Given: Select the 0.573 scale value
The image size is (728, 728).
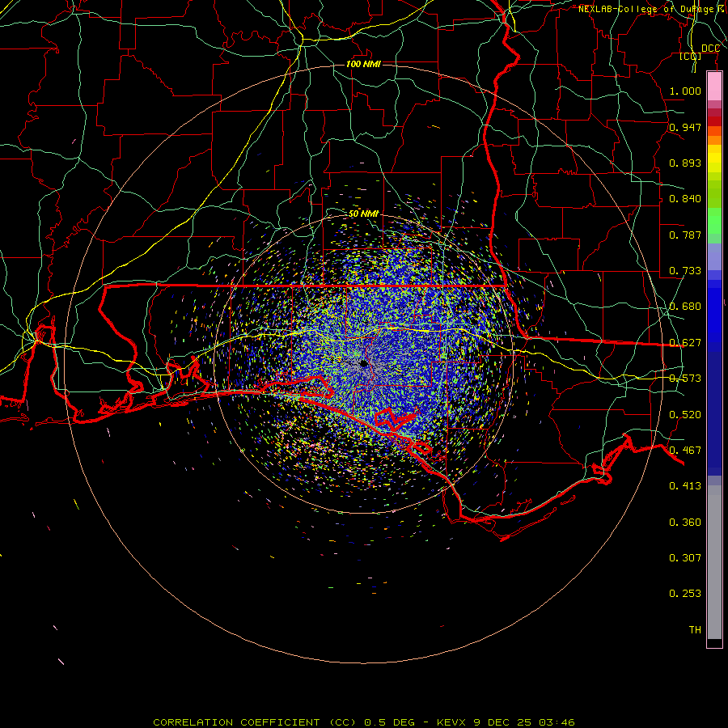Looking at the screenshot, I should point(685,379).
